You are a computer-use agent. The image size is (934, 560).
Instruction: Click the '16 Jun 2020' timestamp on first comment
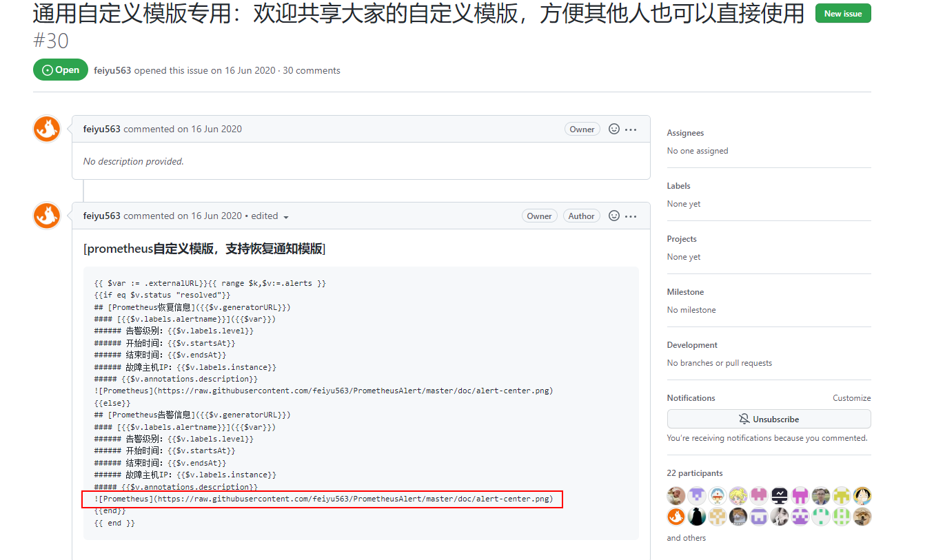point(217,129)
